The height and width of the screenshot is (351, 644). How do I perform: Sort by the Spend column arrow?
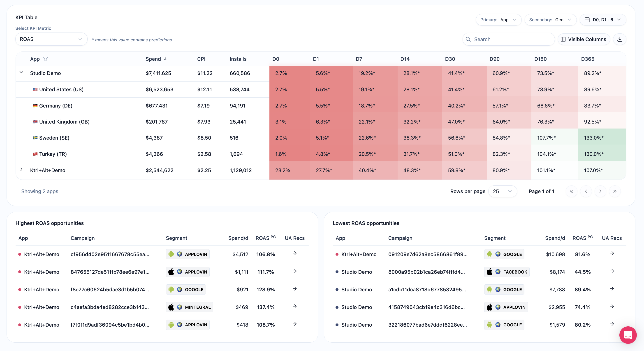coord(165,59)
